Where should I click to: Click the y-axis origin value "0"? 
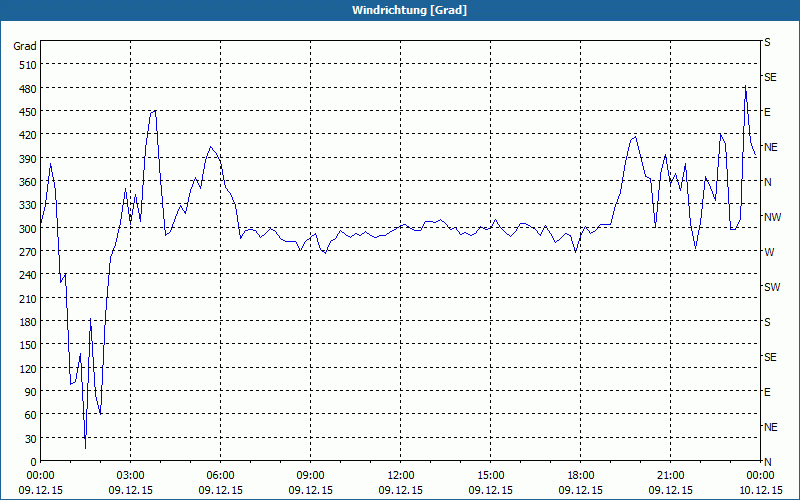(x=34, y=462)
